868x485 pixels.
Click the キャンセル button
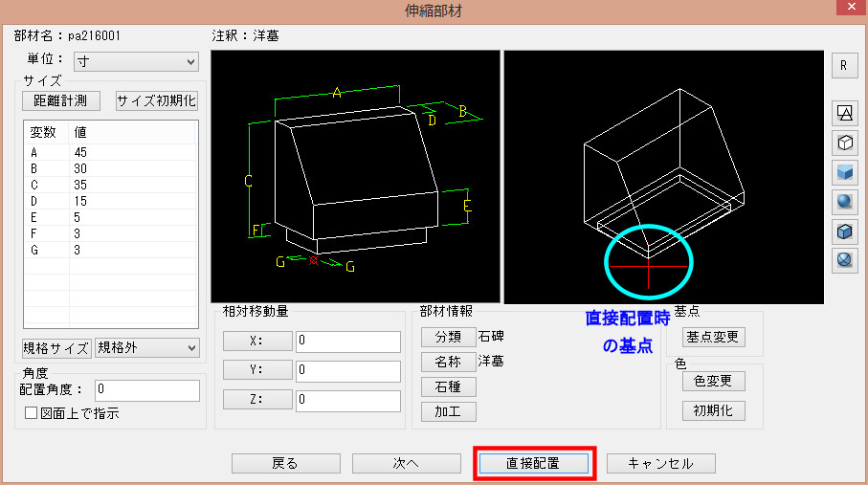point(661,464)
